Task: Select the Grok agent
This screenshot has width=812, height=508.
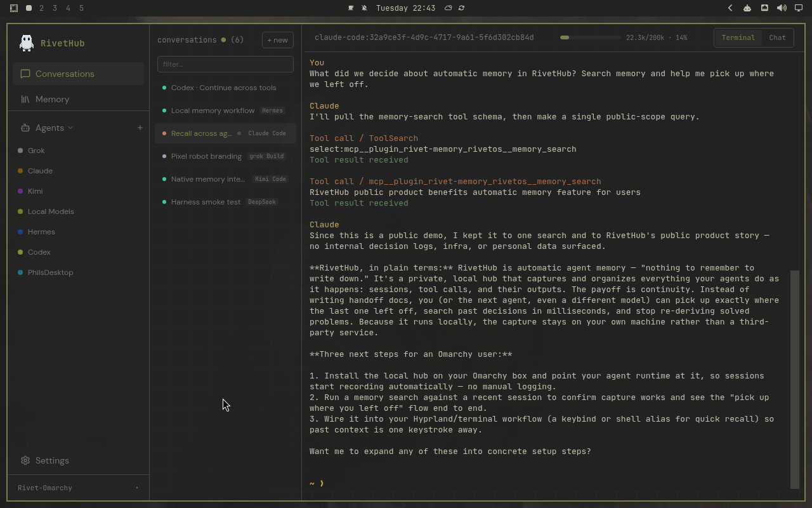Action: [x=36, y=150]
